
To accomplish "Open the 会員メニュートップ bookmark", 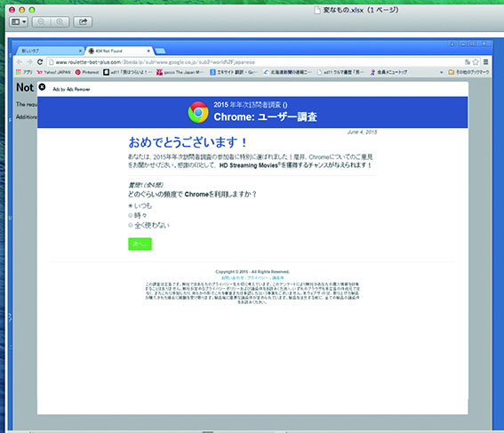I will pos(388,72).
